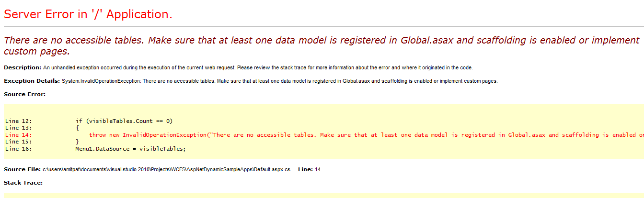This screenshot has width=644, height=198.
Task: Click the "custom pages." text in error message
Action: (x=37, y=52)
